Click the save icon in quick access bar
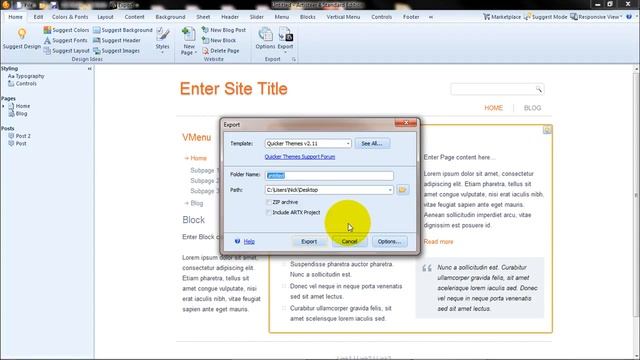This screenshot has width=640, height=360. pos(54,5)
